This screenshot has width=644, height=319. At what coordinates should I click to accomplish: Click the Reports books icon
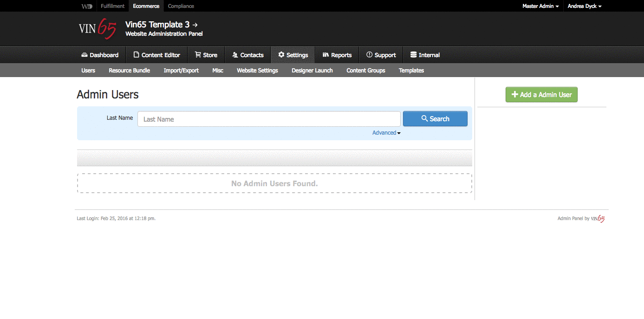325,55
